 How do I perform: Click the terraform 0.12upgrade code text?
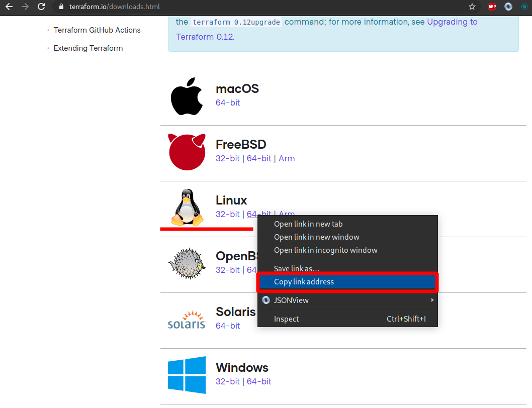pyautogui.click(x=236, y=22)
